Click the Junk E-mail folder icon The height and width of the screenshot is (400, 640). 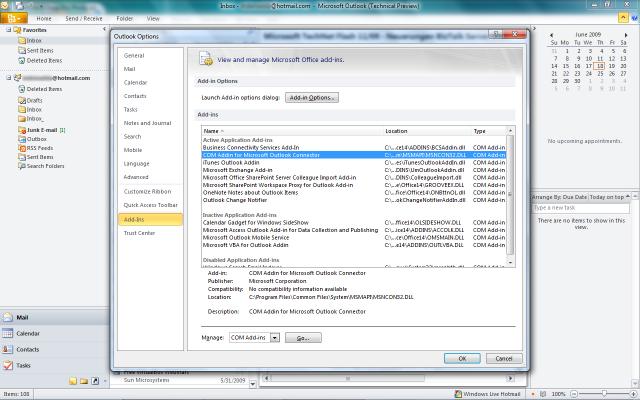click(22, 130)
